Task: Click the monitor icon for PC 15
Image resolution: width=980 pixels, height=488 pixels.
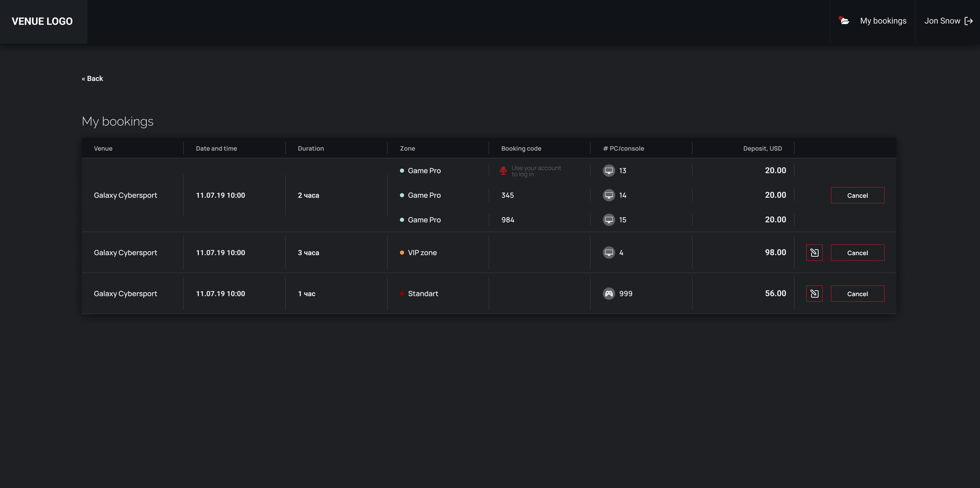Action: (x=609, y=220)
